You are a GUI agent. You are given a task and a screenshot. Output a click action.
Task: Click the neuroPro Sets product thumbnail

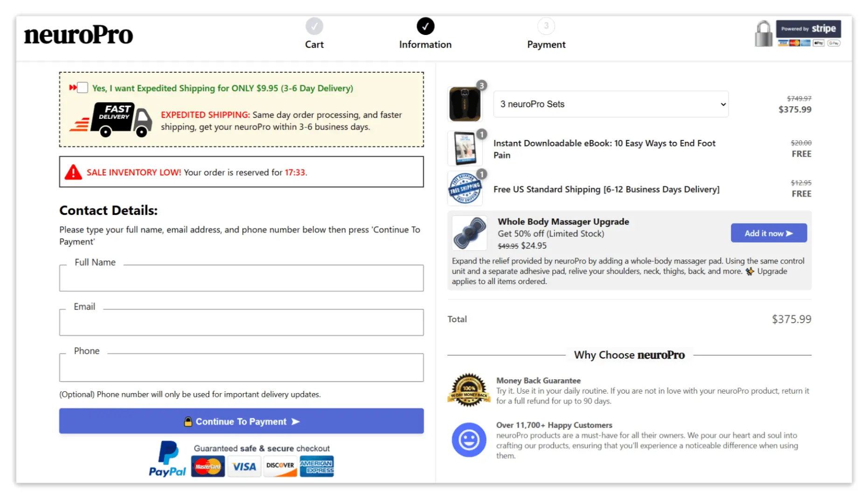pyautogui.click(x=465, y=104)
